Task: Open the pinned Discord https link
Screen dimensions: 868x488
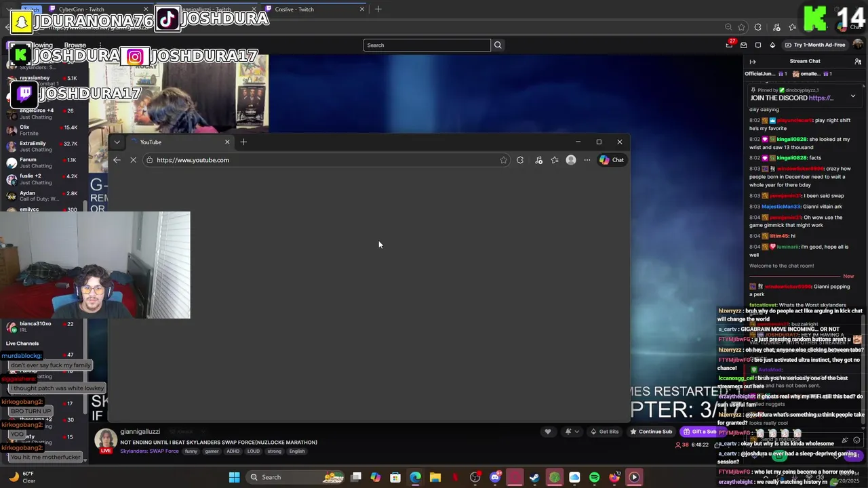Action: point(821,98)
